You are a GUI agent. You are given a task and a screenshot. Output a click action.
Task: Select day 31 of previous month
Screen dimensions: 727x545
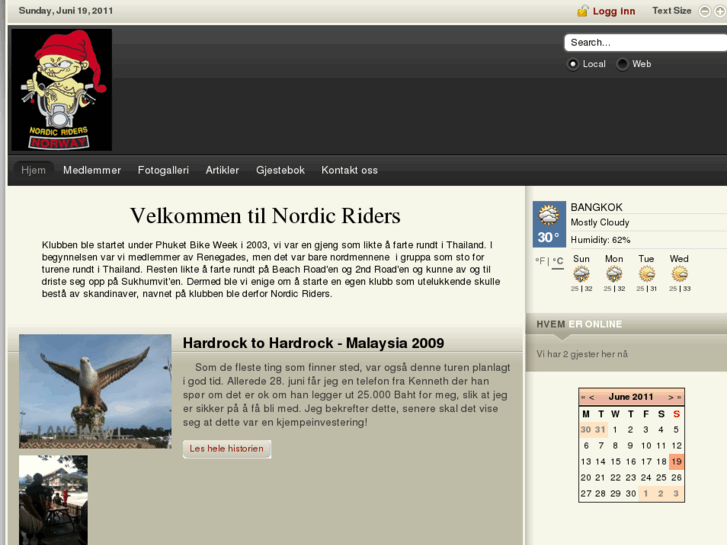click(x=600, y=430)
